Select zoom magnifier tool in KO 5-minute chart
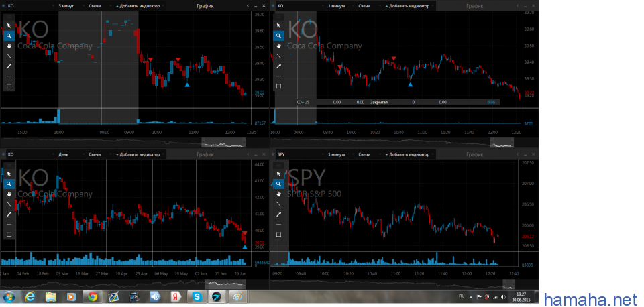Viewport: 644px width, 307px height. (x=9, y=36)
